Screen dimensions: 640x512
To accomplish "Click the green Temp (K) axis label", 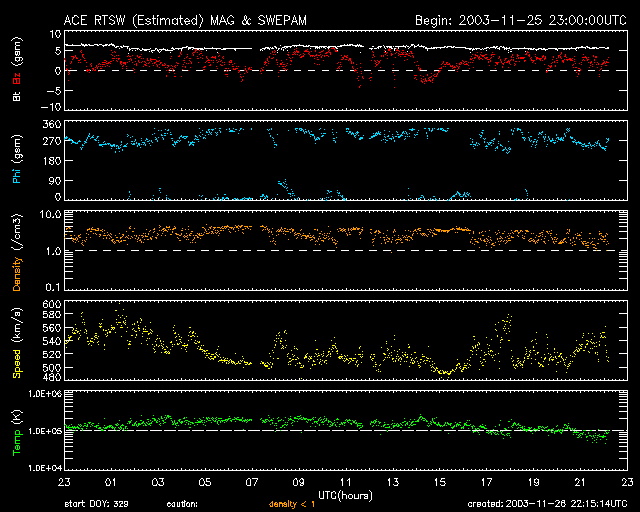I will pos(17,431).
